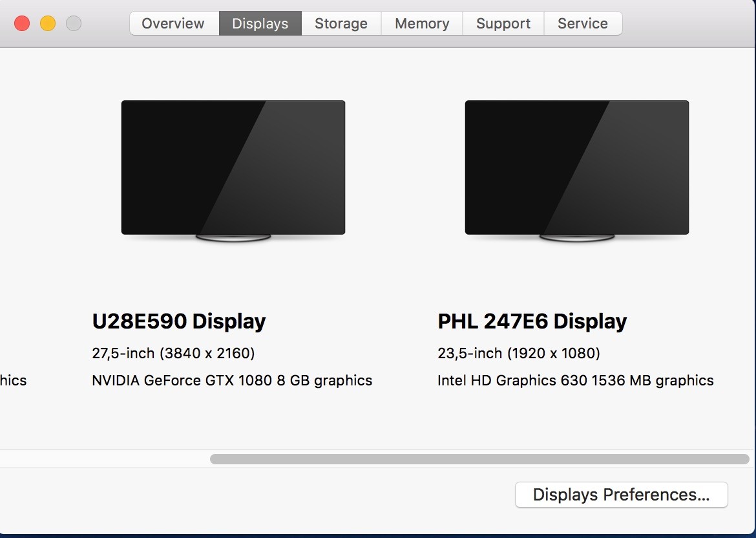Select the PHL 247E6 Display heading
The width and height of the screenshot is (756, 538).
click(532, 321)
